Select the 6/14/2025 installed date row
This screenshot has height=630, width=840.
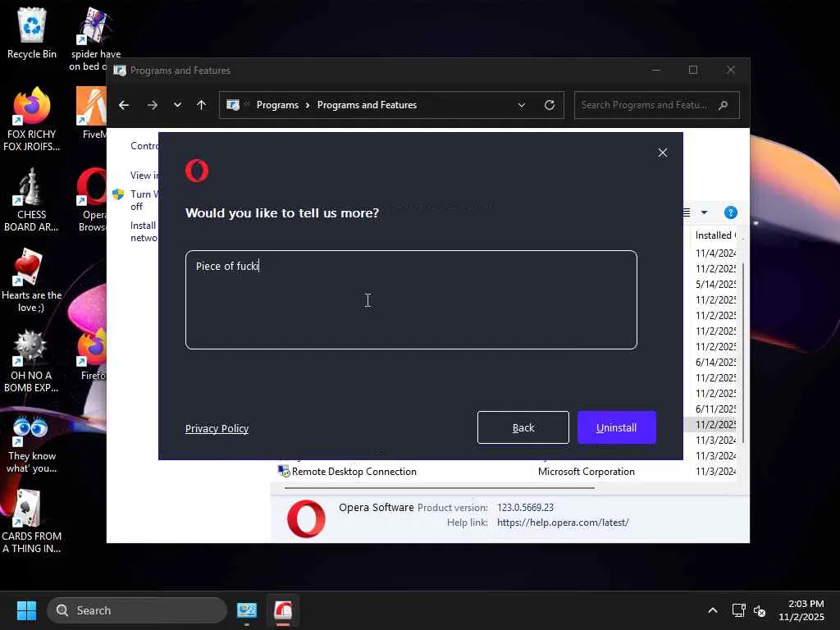point(715,362)
